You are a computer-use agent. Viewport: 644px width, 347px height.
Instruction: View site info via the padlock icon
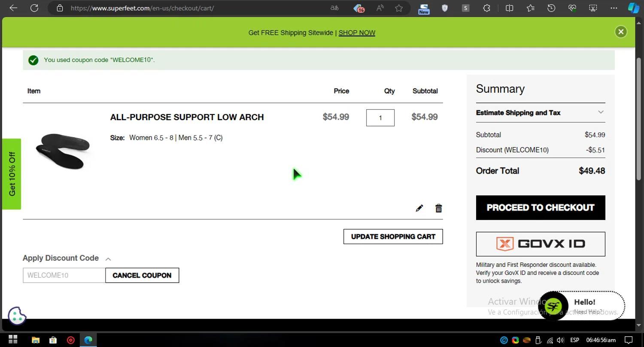pyautogui.click(x=60, y=8)
